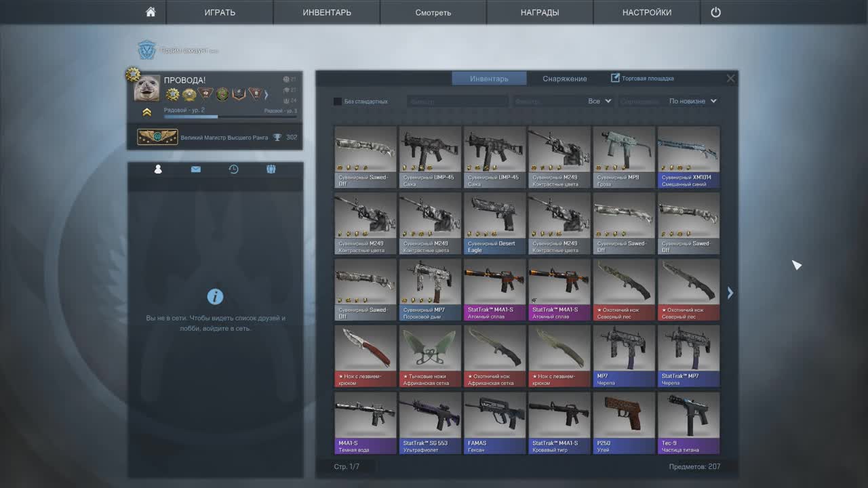Click the private rank chevron icon
868x488 pixels.
(x=146, y=112)
